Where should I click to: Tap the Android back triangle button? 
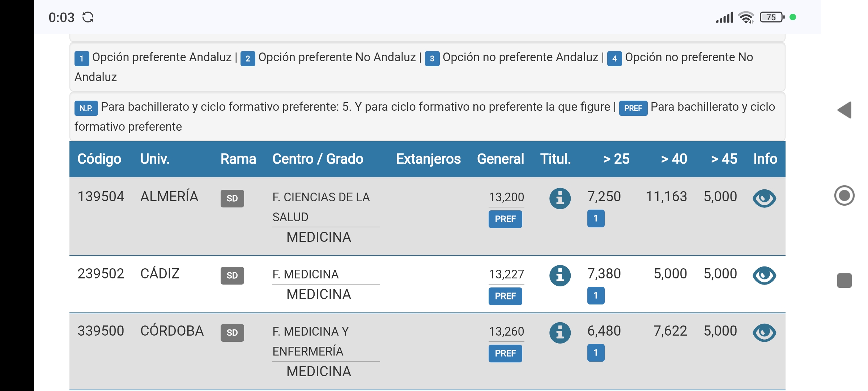tap(844, 110)
